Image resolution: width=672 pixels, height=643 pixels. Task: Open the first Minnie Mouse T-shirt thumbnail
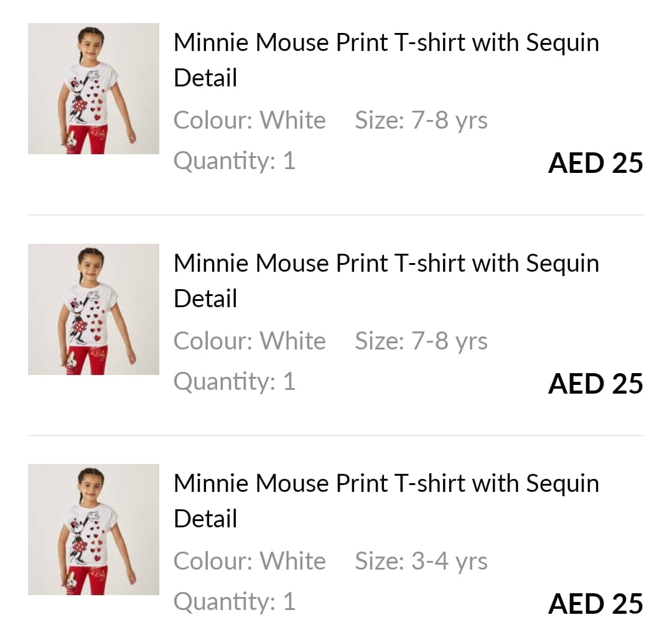pyautogui.click(x=93, y=88)
